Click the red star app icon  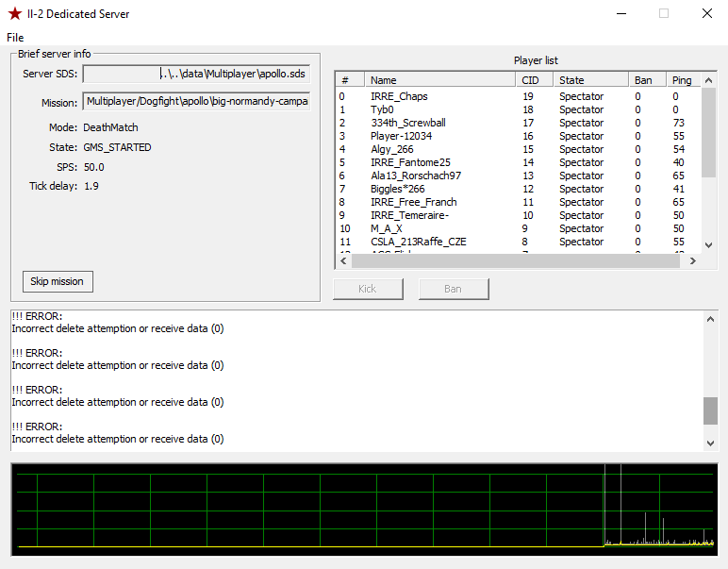(x=14, y=14)
